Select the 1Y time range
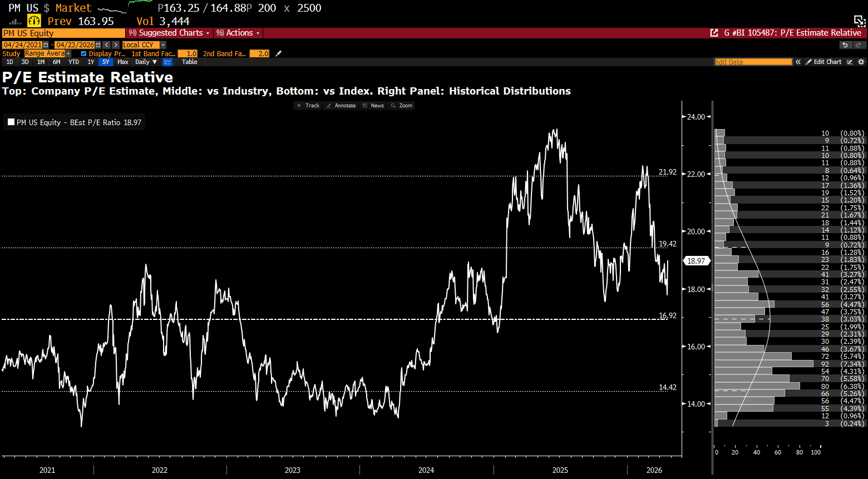Image resolution: width=868 pixels, height=479 pixels. pyautogui.click(x=91, y=62)
